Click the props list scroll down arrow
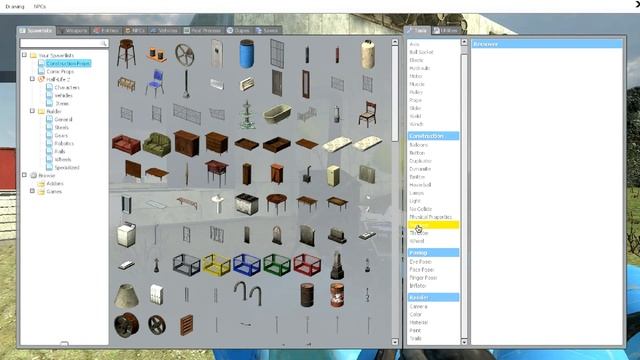 tap(395, 342)
